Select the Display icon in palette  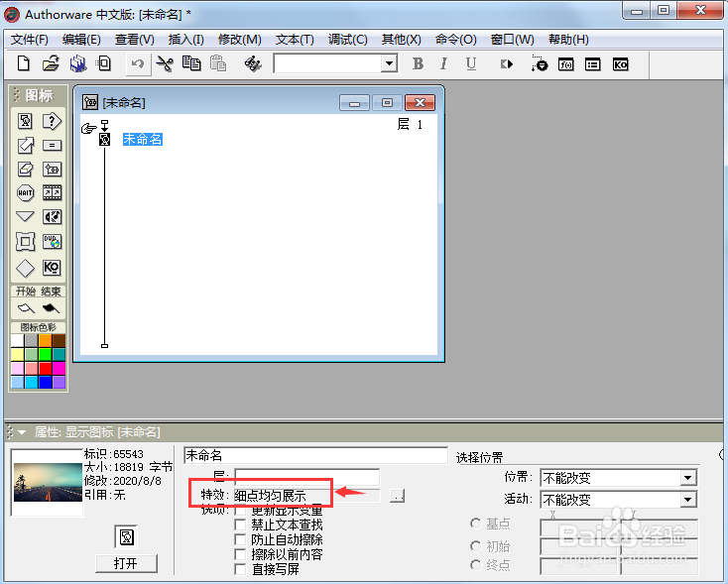(25, 121)
